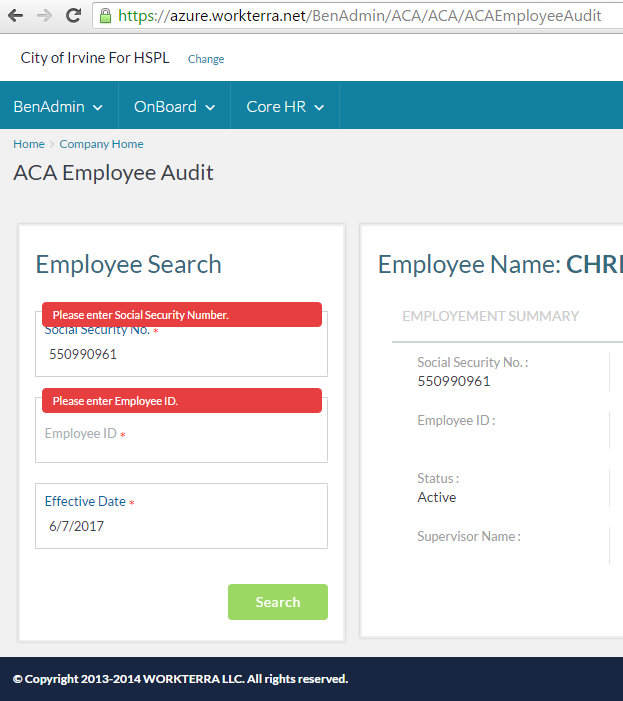The height and width of the screenshot is (701, 623).
Task: Open the Core HR menu
Action: (x=285, y=106)
